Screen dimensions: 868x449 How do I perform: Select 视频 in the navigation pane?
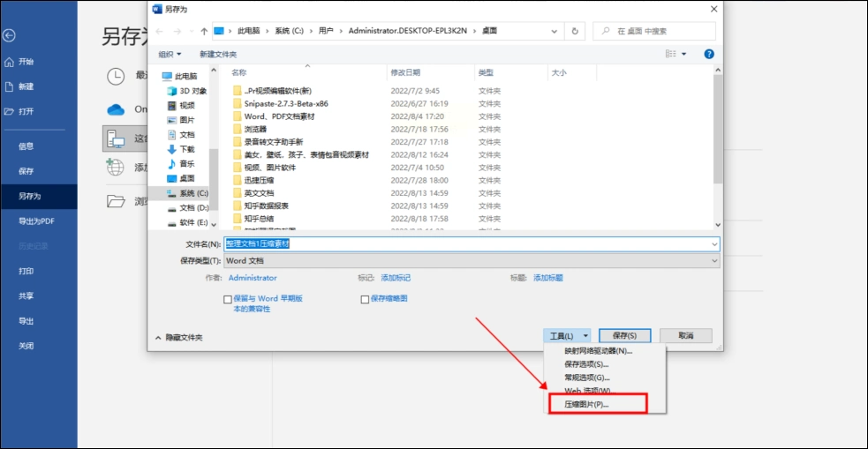coord(181,105)
